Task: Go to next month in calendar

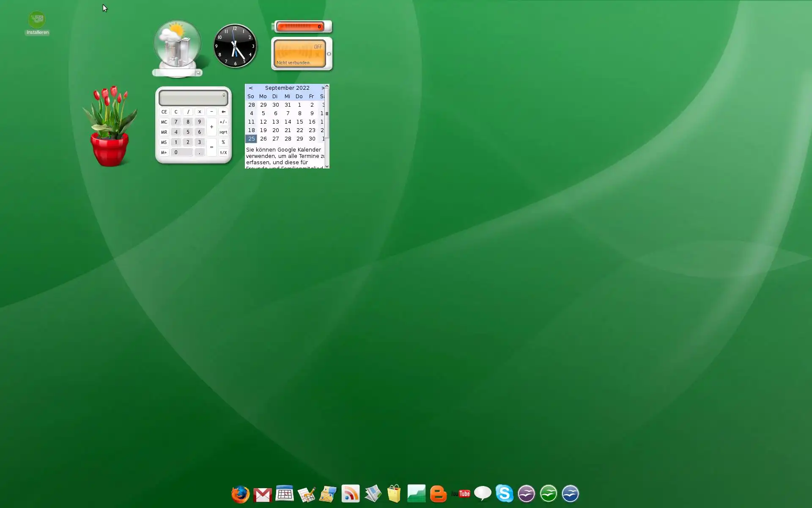Action: click(323, 88)
